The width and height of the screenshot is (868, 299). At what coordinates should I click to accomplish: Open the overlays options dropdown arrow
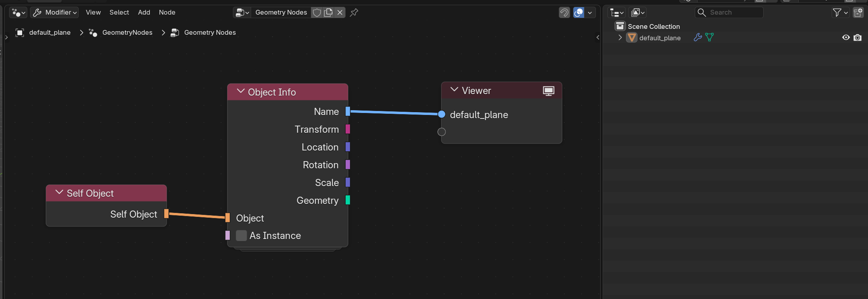point(590,13)
